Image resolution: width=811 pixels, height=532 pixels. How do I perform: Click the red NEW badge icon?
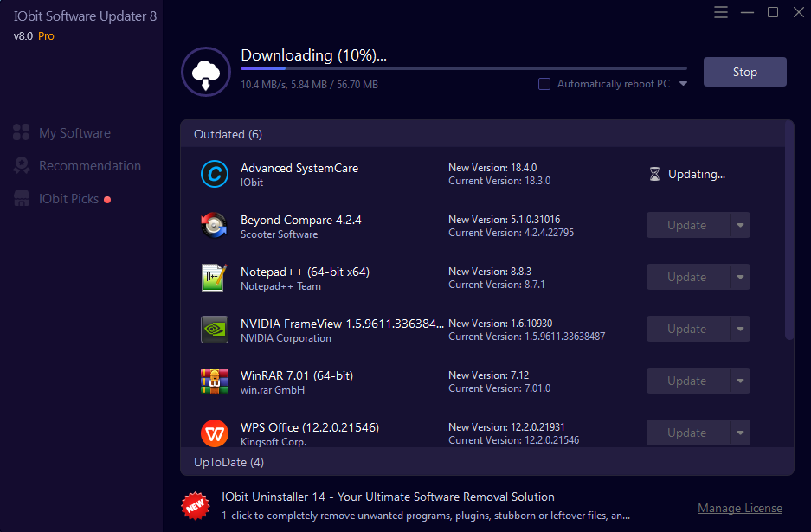click(x=196, y=506)
